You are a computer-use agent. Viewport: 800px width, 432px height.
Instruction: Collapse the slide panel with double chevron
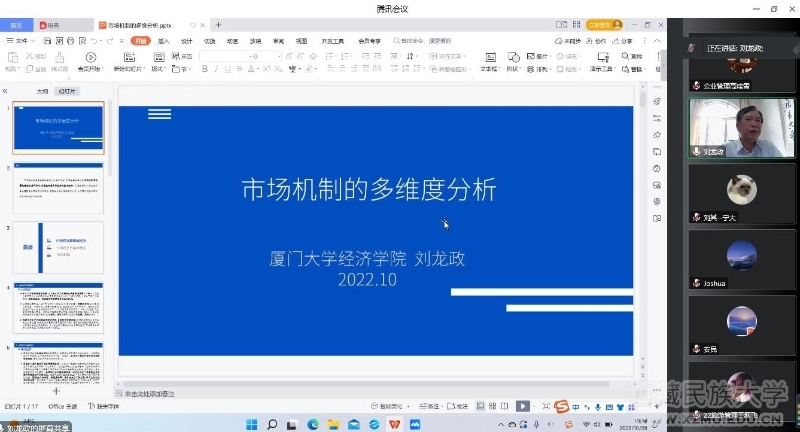(5, 91)
